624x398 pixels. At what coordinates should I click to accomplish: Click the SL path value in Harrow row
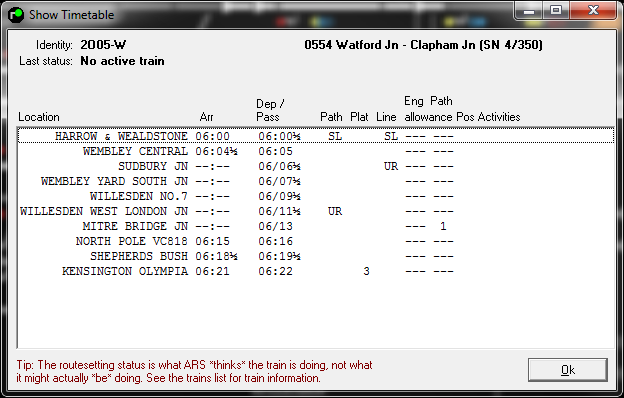click(335, 136)
